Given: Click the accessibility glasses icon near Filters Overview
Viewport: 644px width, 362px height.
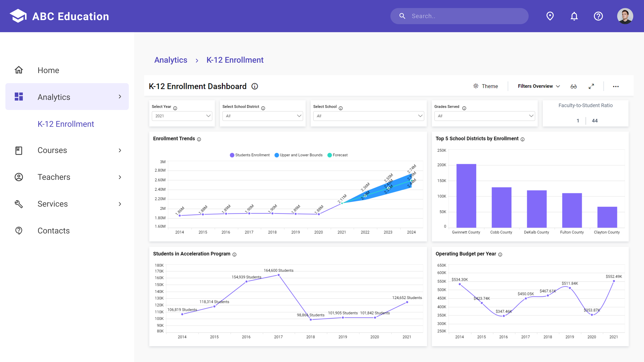Looking at the screenshot, I should (574, 86).
